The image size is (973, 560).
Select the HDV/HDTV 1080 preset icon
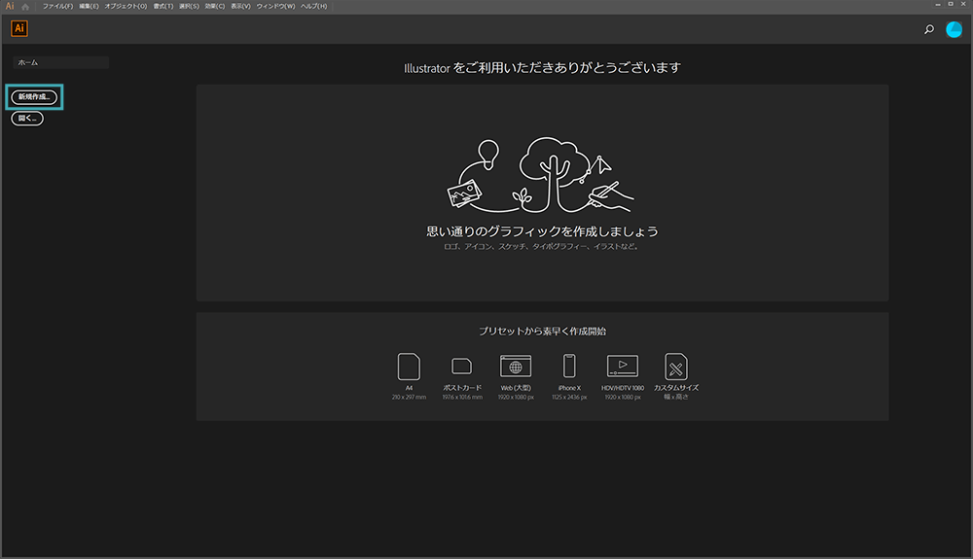point(623,366)
